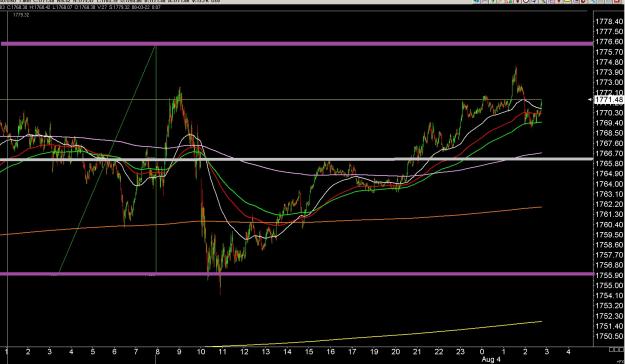Click the hour 15 time axis label
Image resolution: width=625 pixels, height=364 pixels.
pyautogui.click(x=309, y=352)
